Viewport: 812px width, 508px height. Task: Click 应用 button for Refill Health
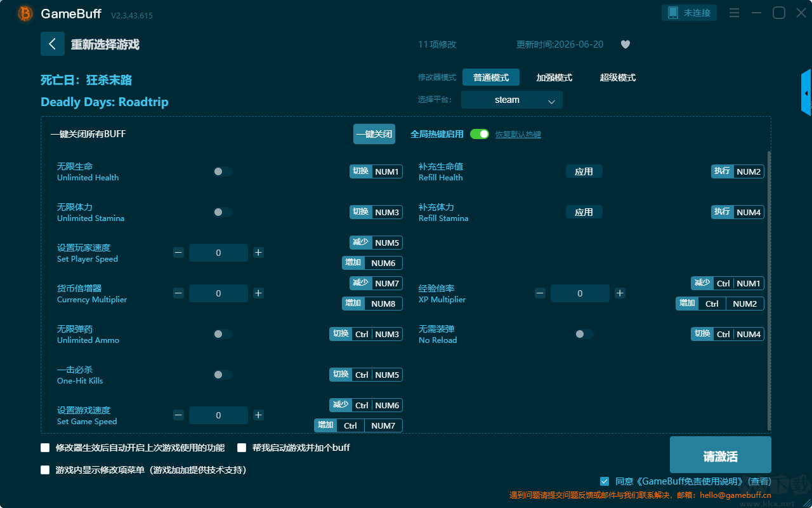point(584,171)
